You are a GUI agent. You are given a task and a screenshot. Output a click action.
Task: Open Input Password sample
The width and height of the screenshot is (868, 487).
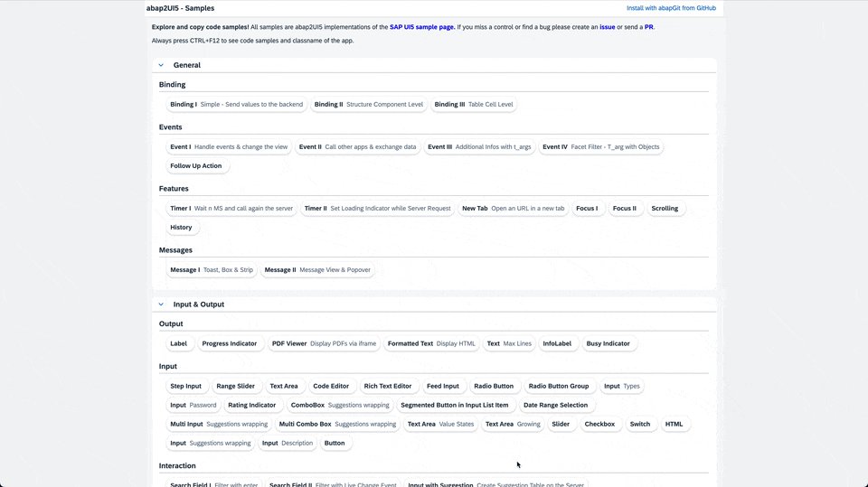(193, 405)
